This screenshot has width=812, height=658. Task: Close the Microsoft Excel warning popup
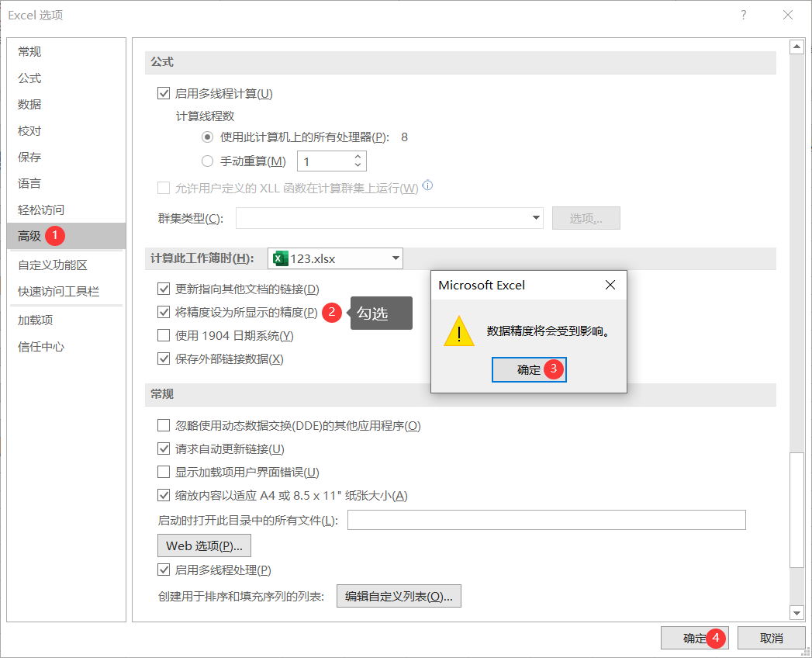(x=610, y=285)
